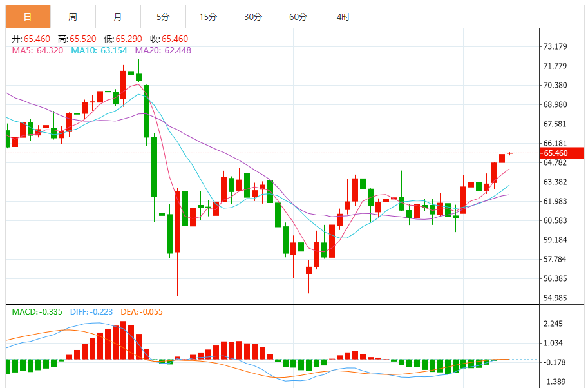Viewport: 588px width, 388px height.
Task: Click the MA10: 63.154 indicator text
Action: (x=99, y=50)
